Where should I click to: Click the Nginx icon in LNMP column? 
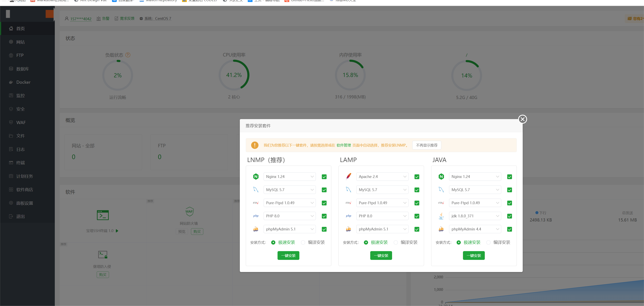pyautogui.click(x=256, y=177)
